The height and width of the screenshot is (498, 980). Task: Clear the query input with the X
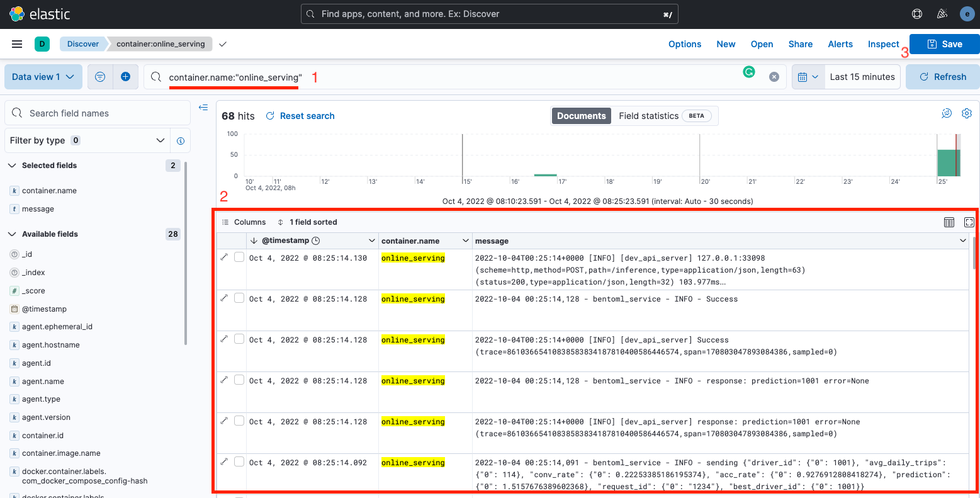[774, 77]
